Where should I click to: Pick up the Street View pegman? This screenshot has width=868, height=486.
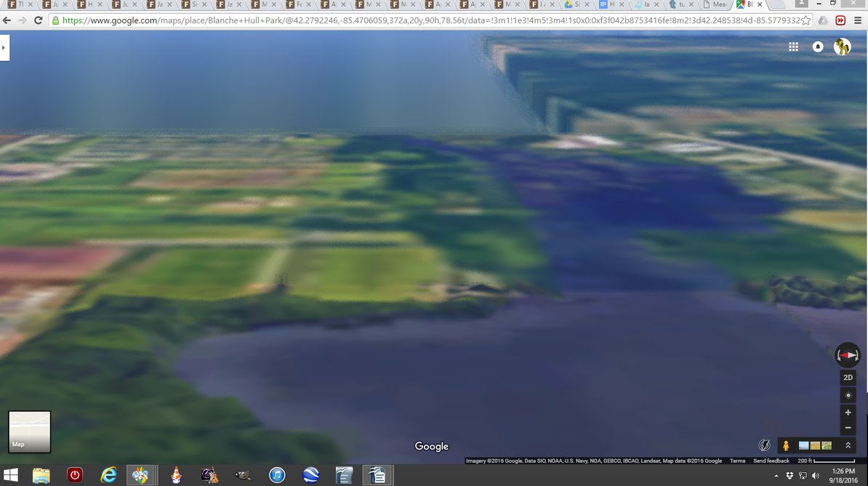(x=786, y=445)
